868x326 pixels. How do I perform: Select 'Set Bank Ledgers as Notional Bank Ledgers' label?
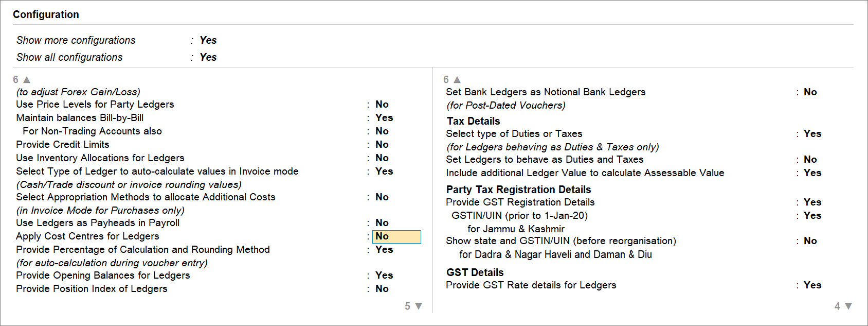pyautogui.click(x=546, y=92)
